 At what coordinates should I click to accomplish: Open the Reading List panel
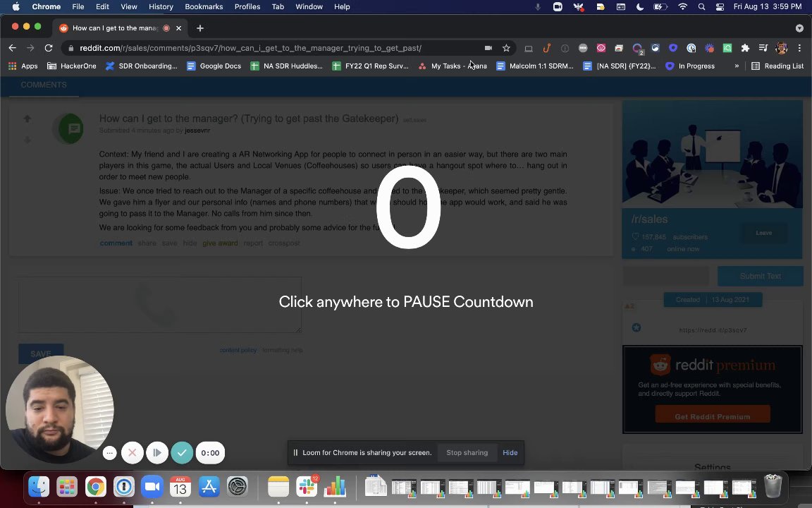click(x=777, y=66)
